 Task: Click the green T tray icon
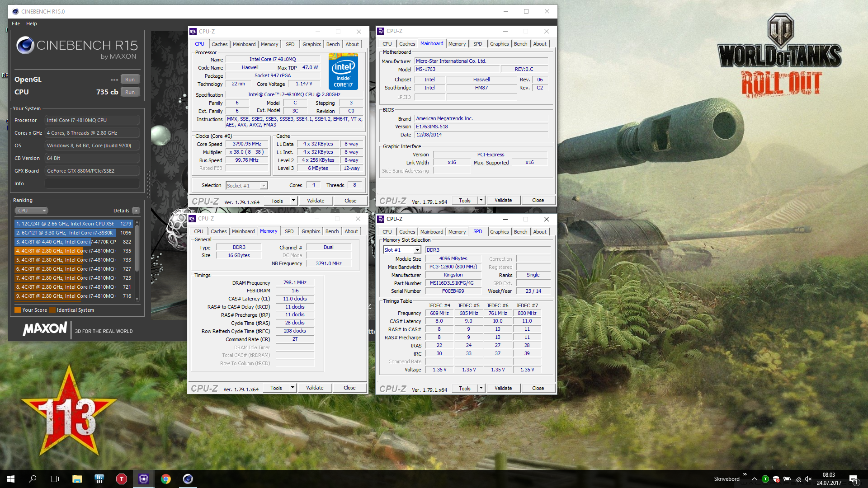pyautogui.click(x=765, y=479)
